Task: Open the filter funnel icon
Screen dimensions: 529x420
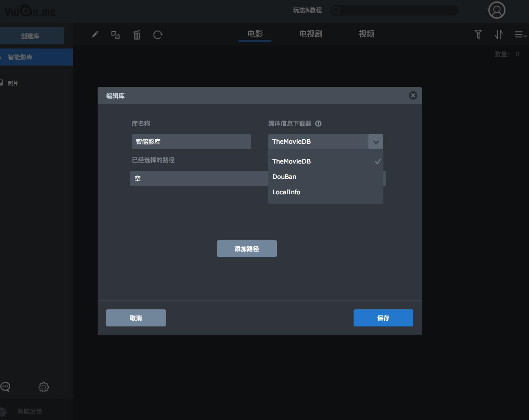Action: tap(478, 34)
